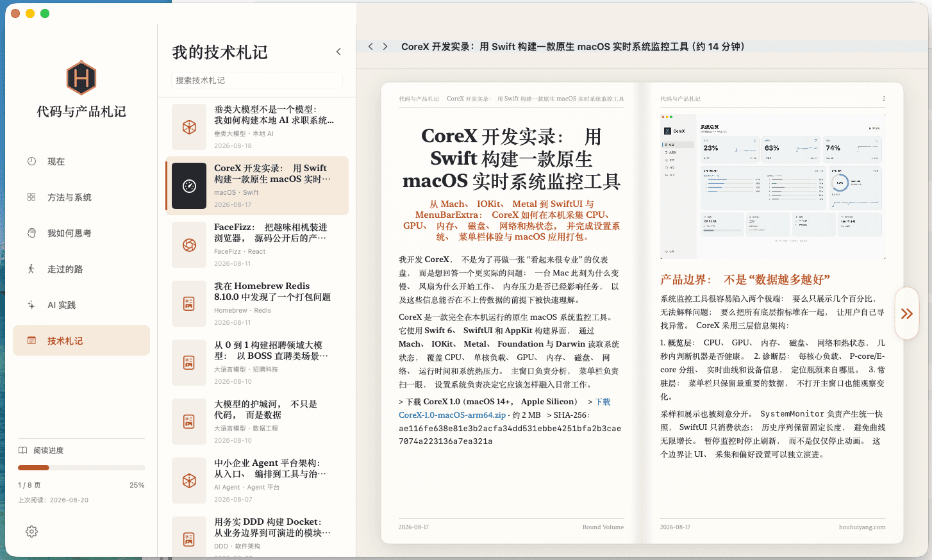This screenshot has height=560, width=932.
Task: Open article 中小企业 Agent 平台架构
Action: [257, 481]
